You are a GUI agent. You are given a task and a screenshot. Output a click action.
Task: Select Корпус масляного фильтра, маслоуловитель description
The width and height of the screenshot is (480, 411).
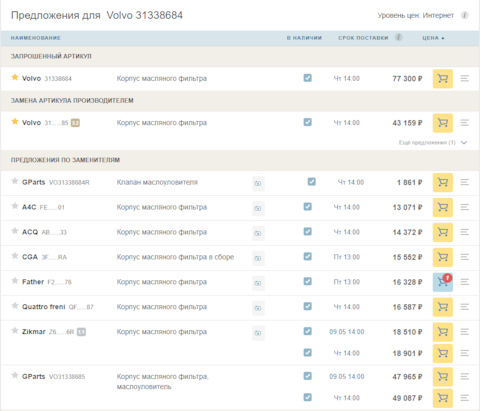[x=162, y=382]
